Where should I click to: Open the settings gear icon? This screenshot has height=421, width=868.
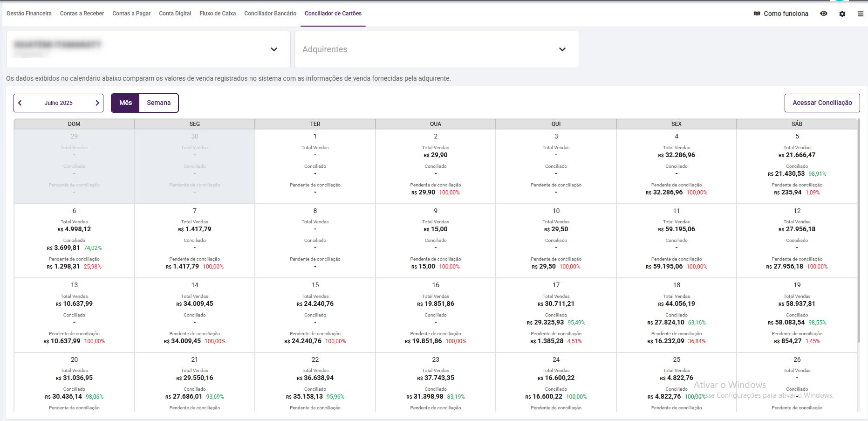click(x=842, y=14)
